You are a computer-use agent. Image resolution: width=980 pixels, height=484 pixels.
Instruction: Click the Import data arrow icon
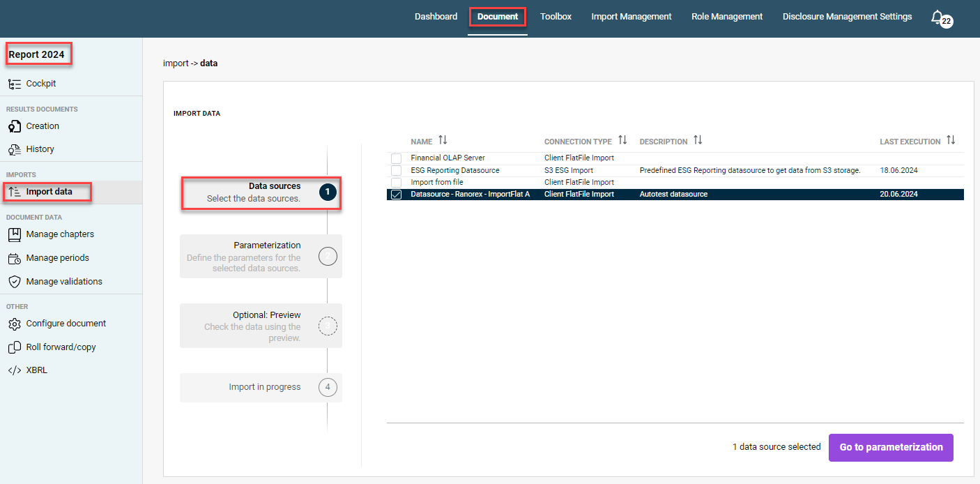click(x=14, y=192)
